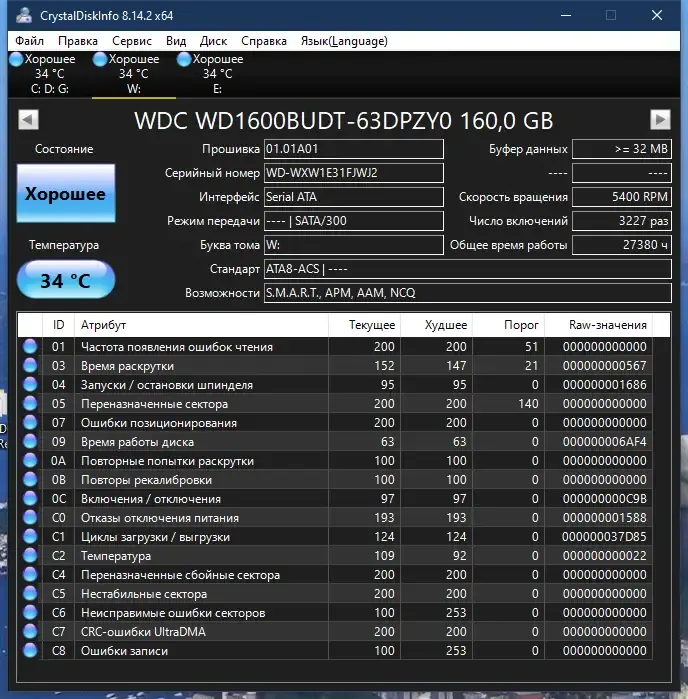This screenshot has width=688, height=699.
Task: Click the 34 °C temperature button
Action: point(66,280)
